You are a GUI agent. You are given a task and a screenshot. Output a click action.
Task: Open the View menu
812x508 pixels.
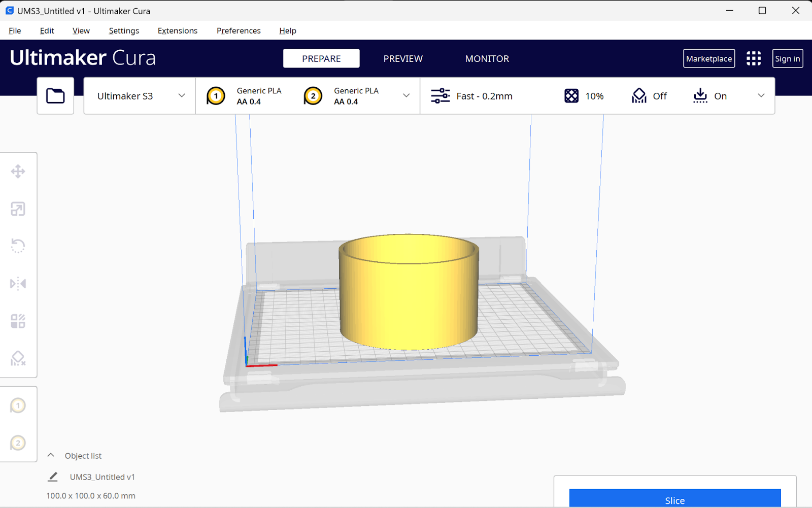[x=81, y=30]
